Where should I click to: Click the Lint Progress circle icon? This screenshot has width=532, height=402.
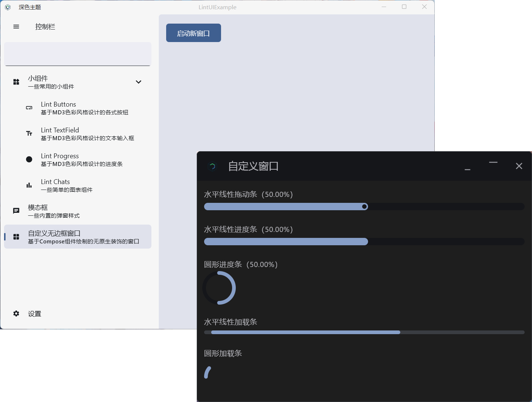point(29,159)
